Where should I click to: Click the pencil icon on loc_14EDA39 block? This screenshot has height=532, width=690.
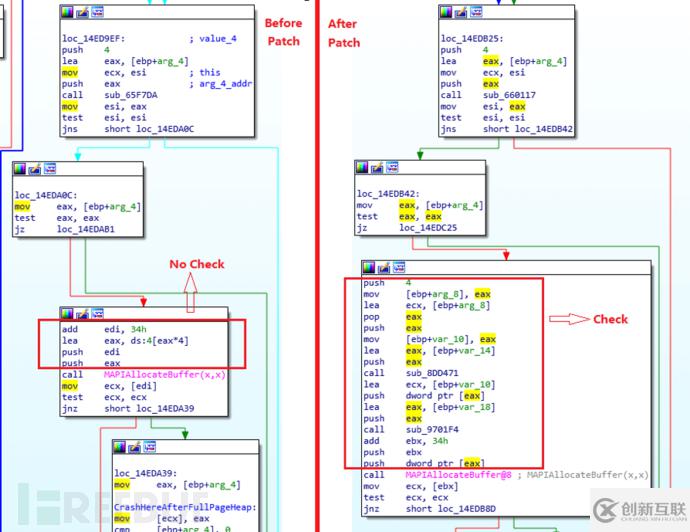[x=135, y=447]
